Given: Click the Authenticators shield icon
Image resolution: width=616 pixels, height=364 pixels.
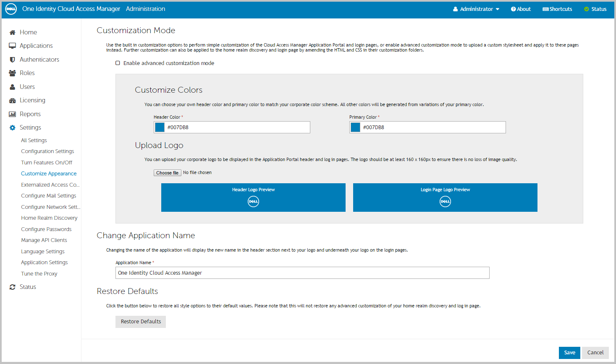Looking at the screenshot, I should pyautogui.click(x=12, y=60).
